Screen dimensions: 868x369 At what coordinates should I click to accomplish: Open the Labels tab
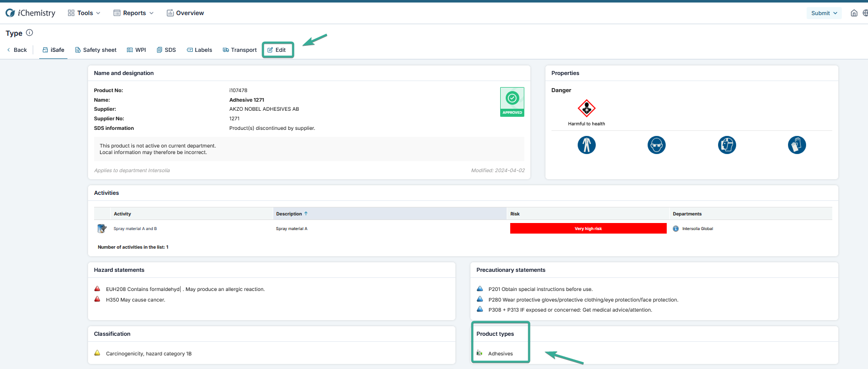point(199,50)
